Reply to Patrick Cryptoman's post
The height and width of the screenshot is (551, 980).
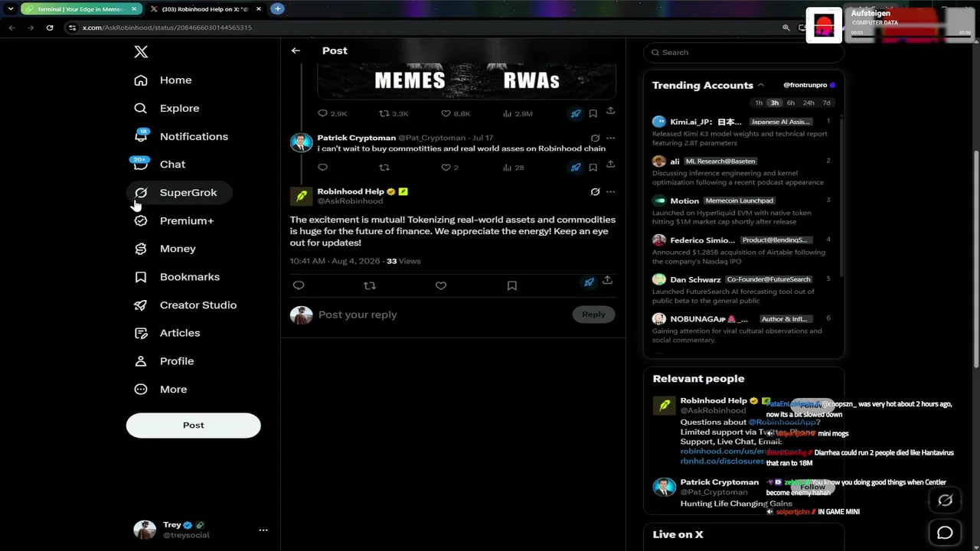pyautogui.click(x=323, y=168)
